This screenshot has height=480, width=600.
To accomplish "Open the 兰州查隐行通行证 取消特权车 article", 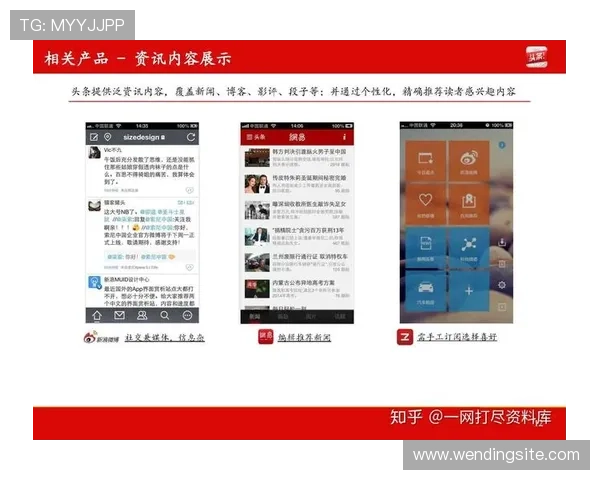I will (x=297, y=263).
